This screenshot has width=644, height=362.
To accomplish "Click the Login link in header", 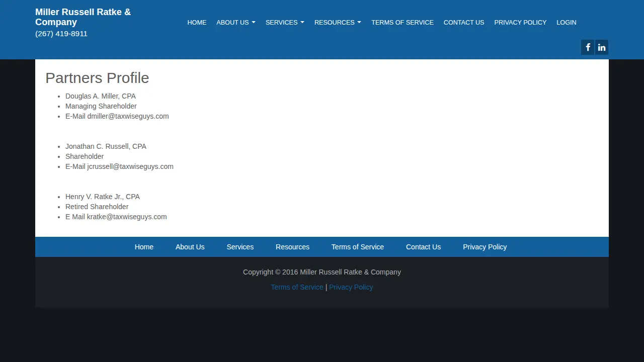I will pyautogui.click(x=567, y=22).
